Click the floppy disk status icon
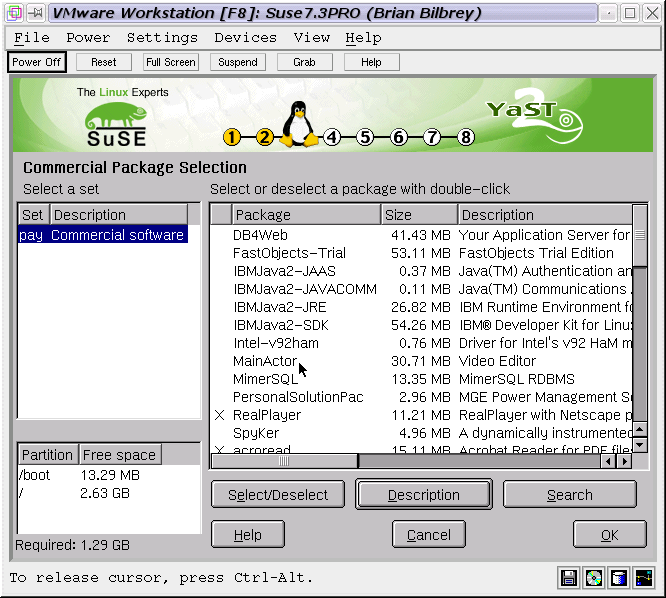 coord(570,577)
